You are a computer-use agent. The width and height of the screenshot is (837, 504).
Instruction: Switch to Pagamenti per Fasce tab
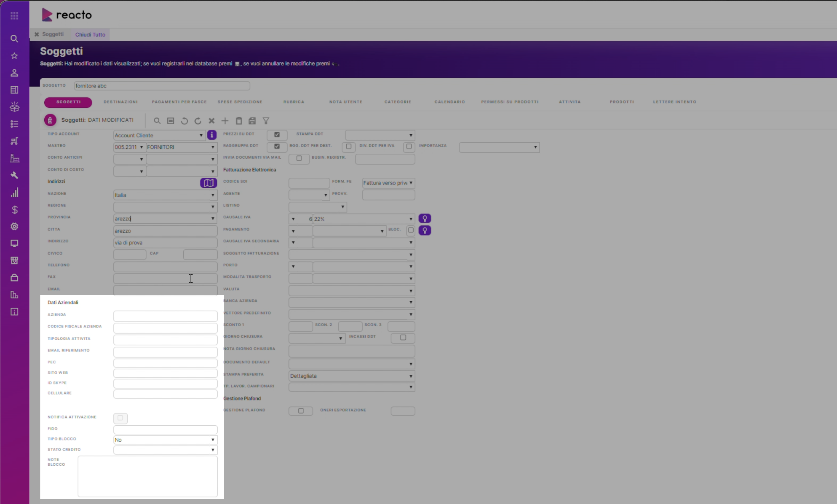tap(179, 102)
